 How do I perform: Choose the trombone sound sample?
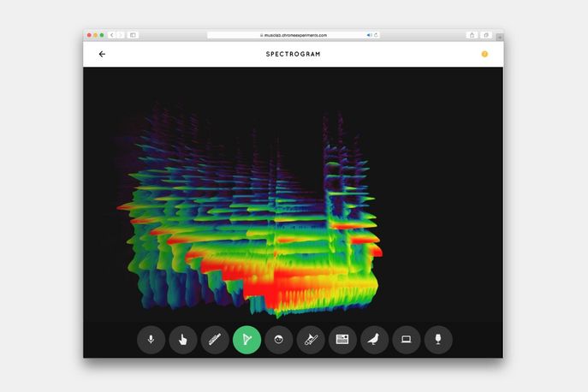pyautogui.click(x=311, y=340)
